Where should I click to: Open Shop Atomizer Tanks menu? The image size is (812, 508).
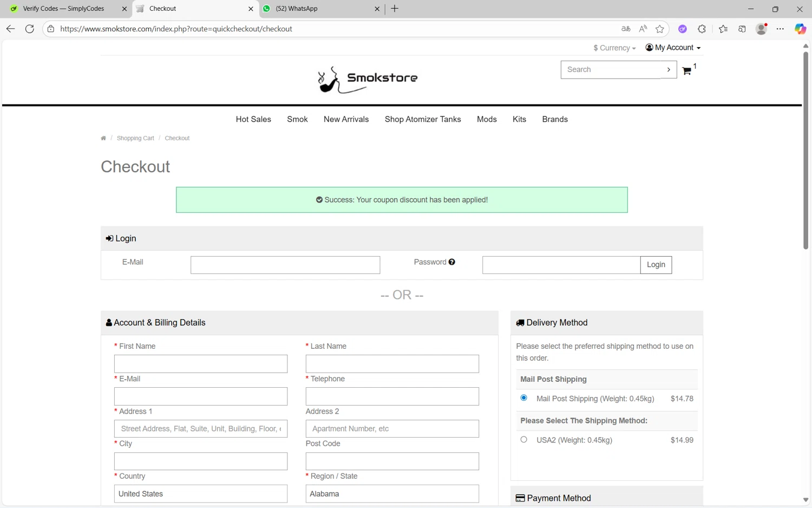point(423,119)
